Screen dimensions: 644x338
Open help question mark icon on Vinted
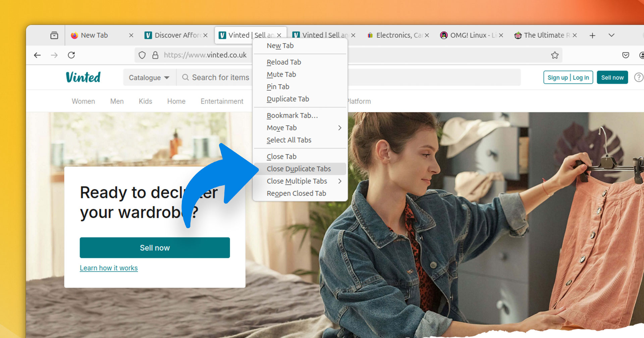click(x=639, y=77)
